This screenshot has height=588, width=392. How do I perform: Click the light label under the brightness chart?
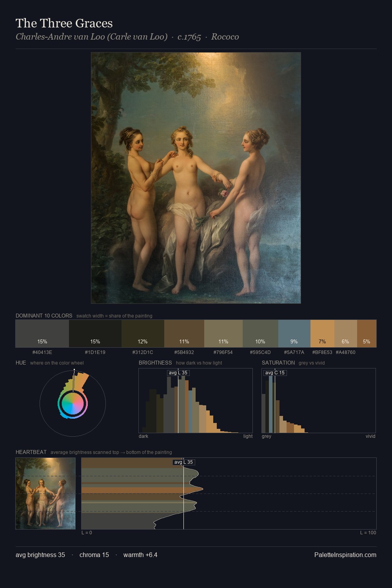pyautogui.click(x=248, y=436)
